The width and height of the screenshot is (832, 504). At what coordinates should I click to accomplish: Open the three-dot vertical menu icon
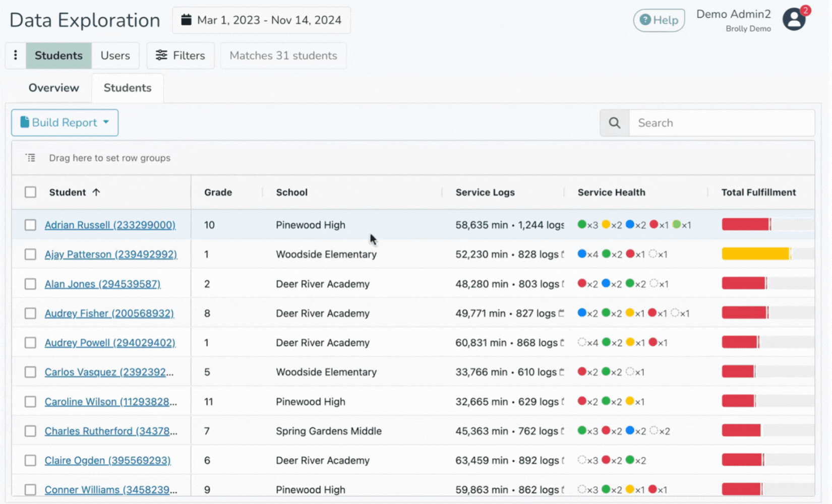click(x=16, y=55)
